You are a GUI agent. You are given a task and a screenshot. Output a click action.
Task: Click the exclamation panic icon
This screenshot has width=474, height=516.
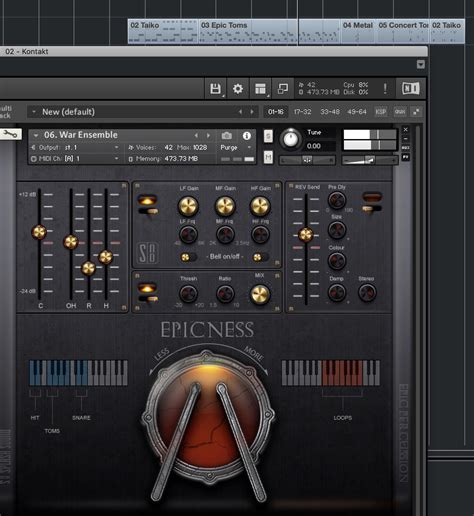pyautogui.click(x=385, y=89)
